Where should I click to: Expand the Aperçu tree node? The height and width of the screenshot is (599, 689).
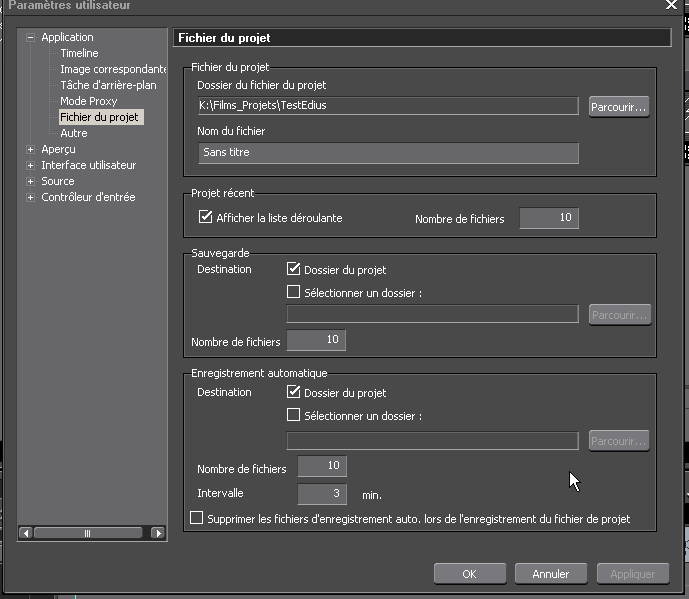[x=31, y=150]
